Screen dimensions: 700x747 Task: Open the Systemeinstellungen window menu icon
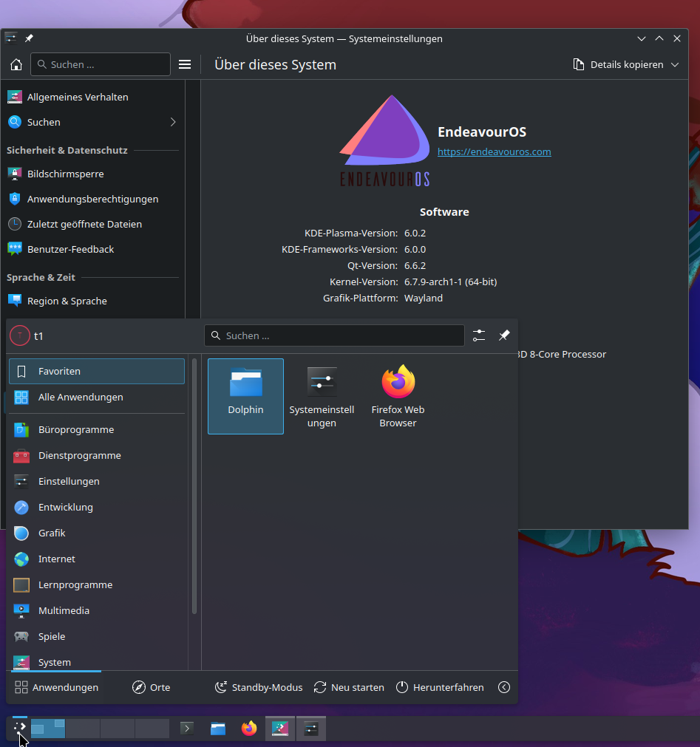click(11, 38)
